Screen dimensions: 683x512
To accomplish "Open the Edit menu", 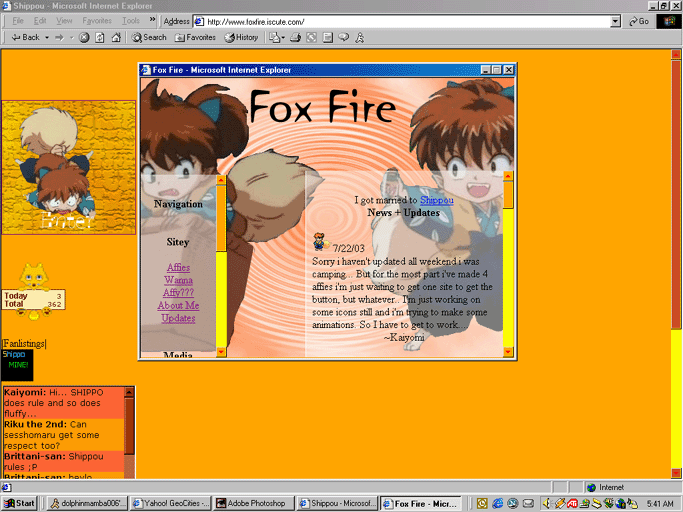I will point(40,21).
